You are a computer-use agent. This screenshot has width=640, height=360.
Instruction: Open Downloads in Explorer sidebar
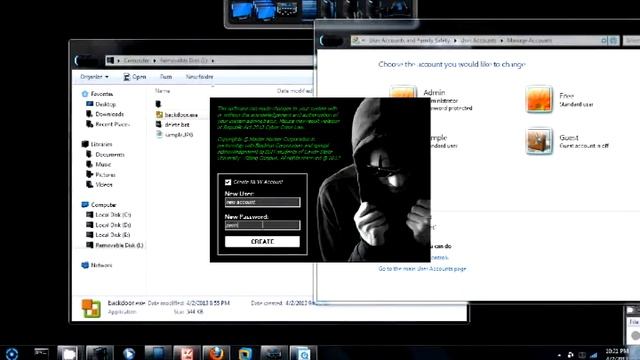[105, 114]
